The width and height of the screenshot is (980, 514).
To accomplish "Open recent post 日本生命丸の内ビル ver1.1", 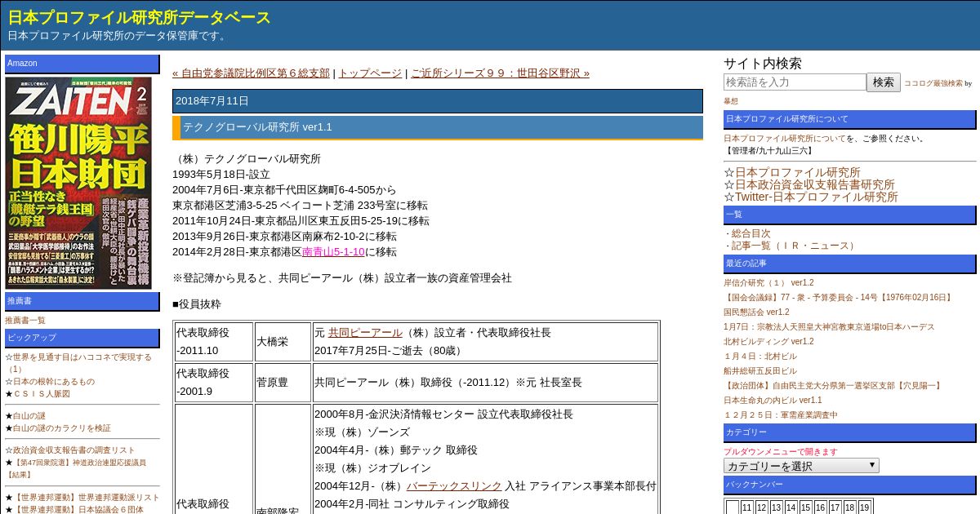I will (773, 400).
